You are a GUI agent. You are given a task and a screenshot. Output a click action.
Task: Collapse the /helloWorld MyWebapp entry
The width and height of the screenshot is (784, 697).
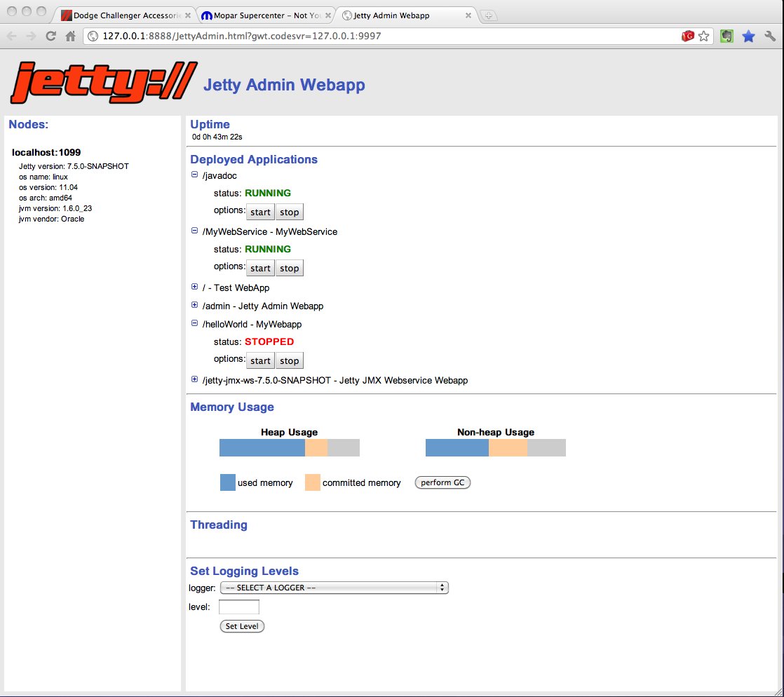coord(194,323)
